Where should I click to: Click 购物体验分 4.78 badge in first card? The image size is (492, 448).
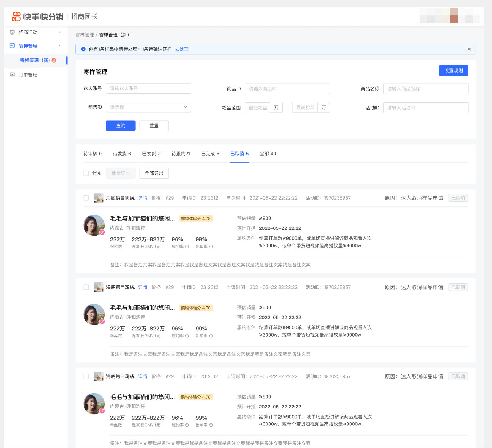(195, 219)
